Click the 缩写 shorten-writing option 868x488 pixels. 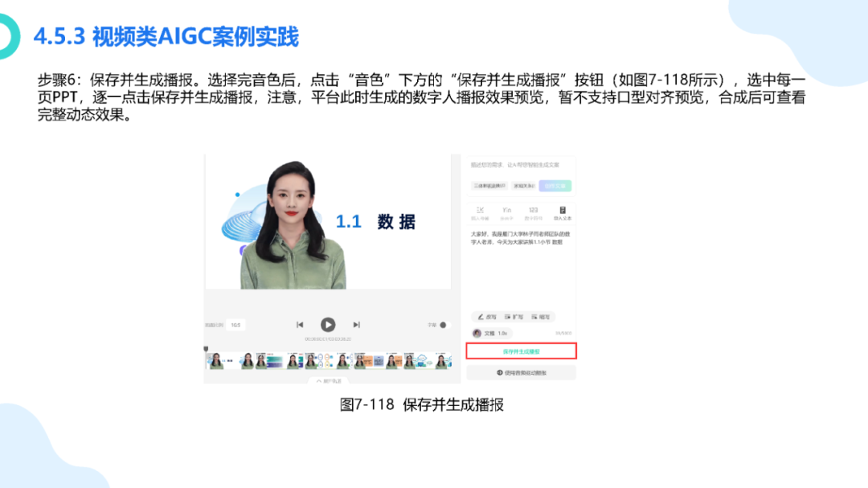[540, 317]
